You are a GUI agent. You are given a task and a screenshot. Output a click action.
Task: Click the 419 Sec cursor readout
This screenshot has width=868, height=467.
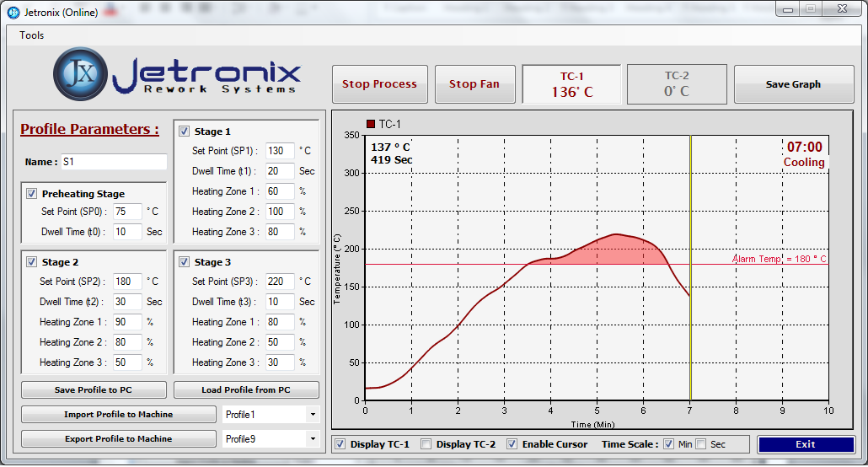(391, 160)
